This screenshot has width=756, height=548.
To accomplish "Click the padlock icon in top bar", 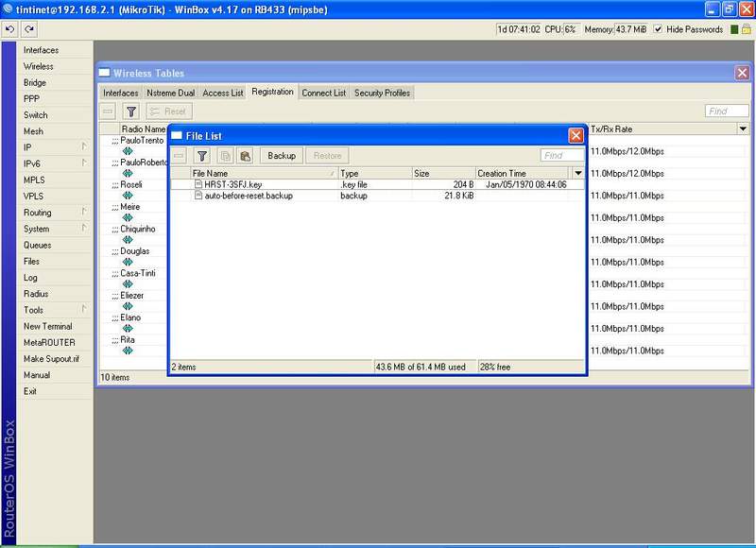I will [746, 29].
